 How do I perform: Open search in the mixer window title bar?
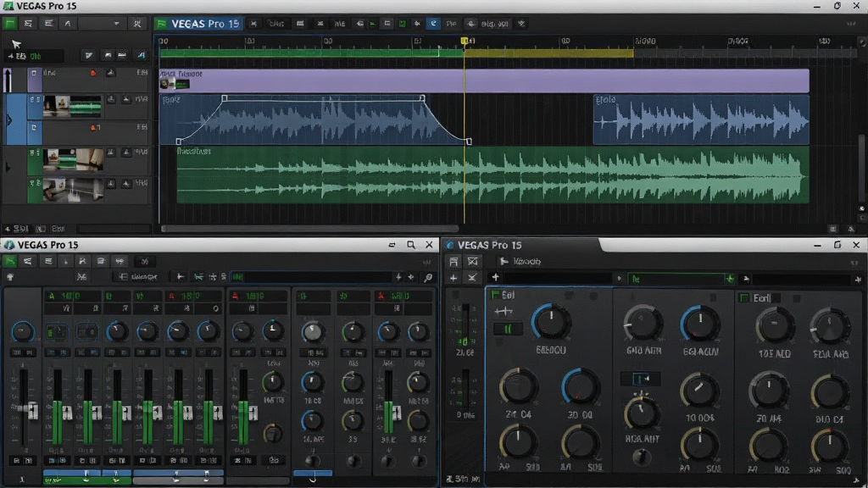(411, 245)
